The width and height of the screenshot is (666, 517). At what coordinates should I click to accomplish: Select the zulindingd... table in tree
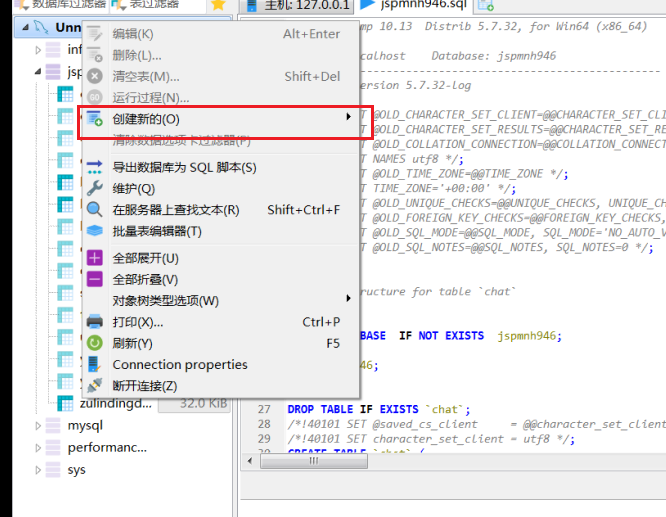click(116, 403)
